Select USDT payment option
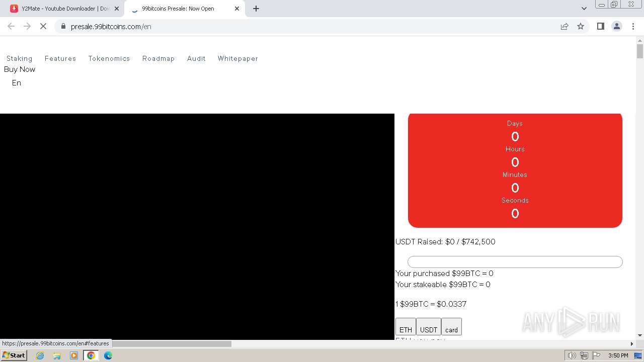Image resolution: width=644 pixels, height=362 pixels. 429,327
